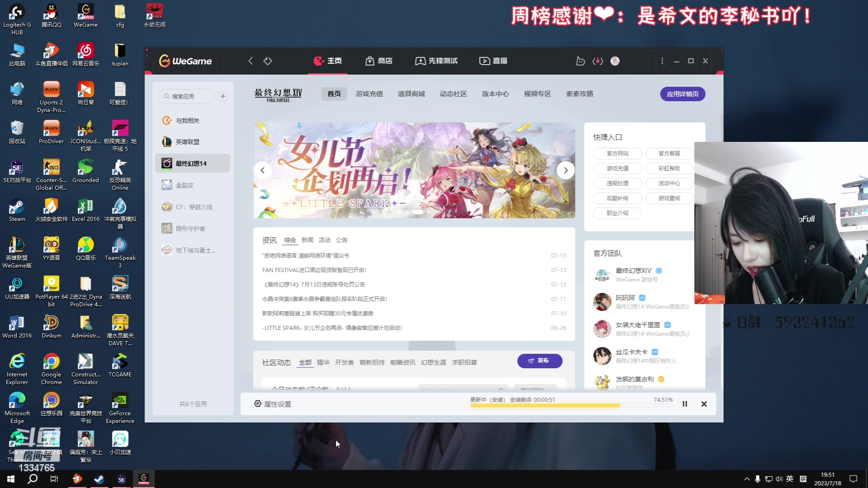Open 属性设置 gear at bottom bar

pos(272,404)
